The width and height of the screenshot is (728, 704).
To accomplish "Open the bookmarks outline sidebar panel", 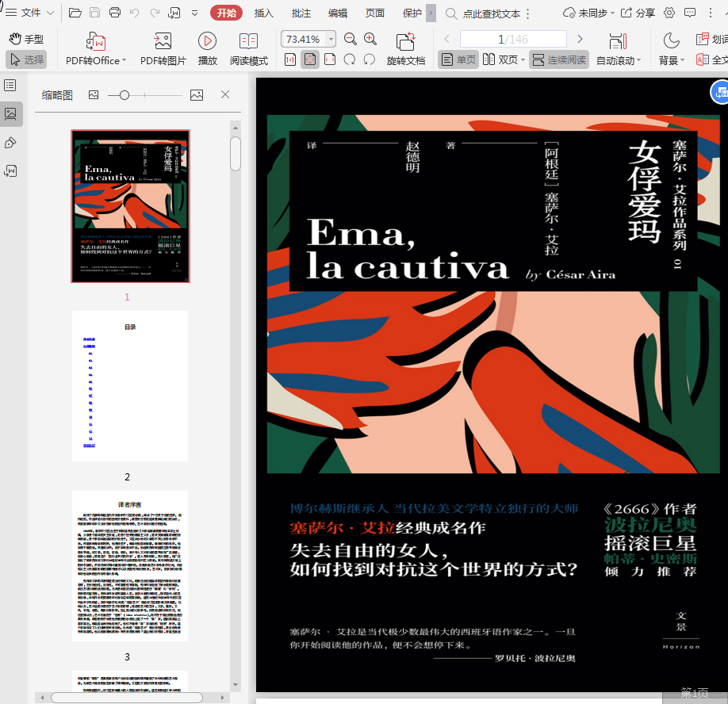I will point(10,85).
